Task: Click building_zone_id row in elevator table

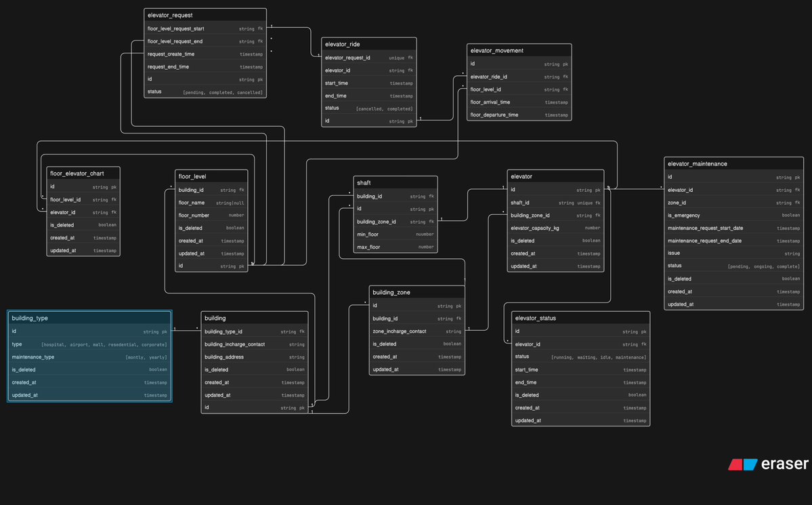Action: point(555,215)
